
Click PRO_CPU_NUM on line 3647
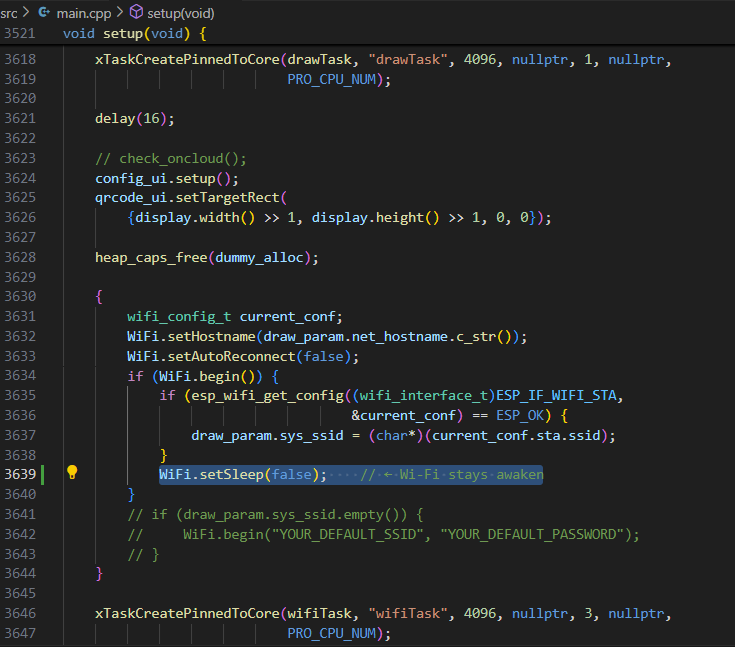(332, 634)
